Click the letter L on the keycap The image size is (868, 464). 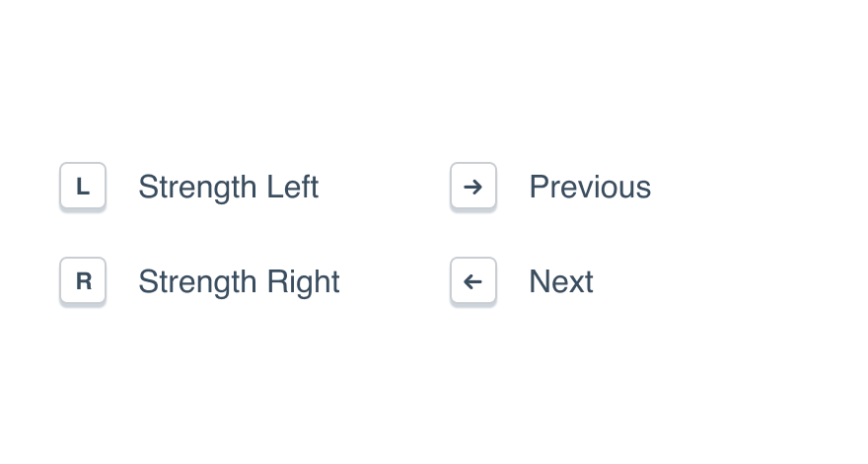pos(83,187)
